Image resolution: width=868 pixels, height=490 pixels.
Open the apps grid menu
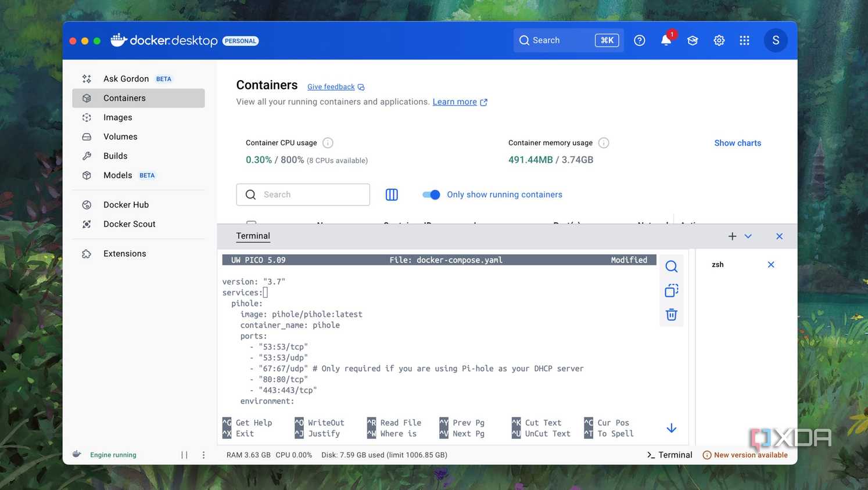coord(744,40)
